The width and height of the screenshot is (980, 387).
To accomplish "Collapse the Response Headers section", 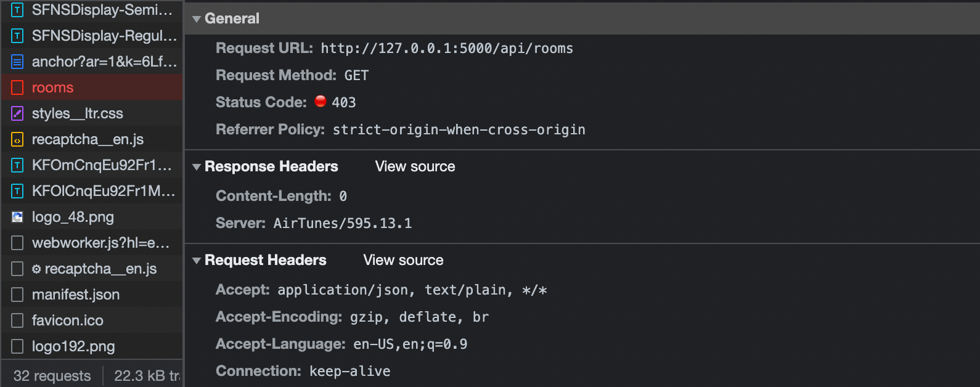I will click(x=196, y=166).
